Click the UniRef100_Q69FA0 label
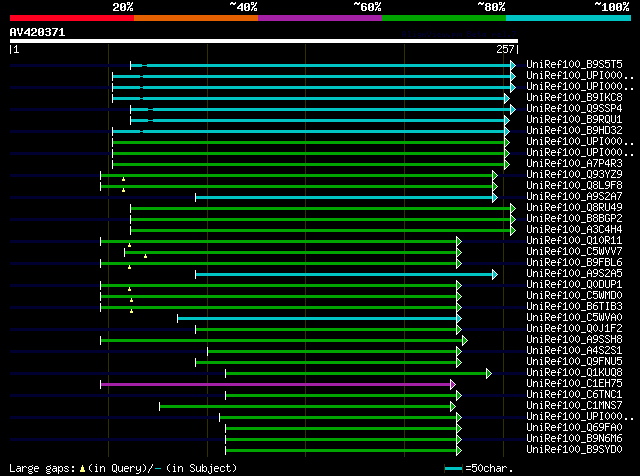The image size is (640, 476). pyautogui.click(x=574, y=428)
